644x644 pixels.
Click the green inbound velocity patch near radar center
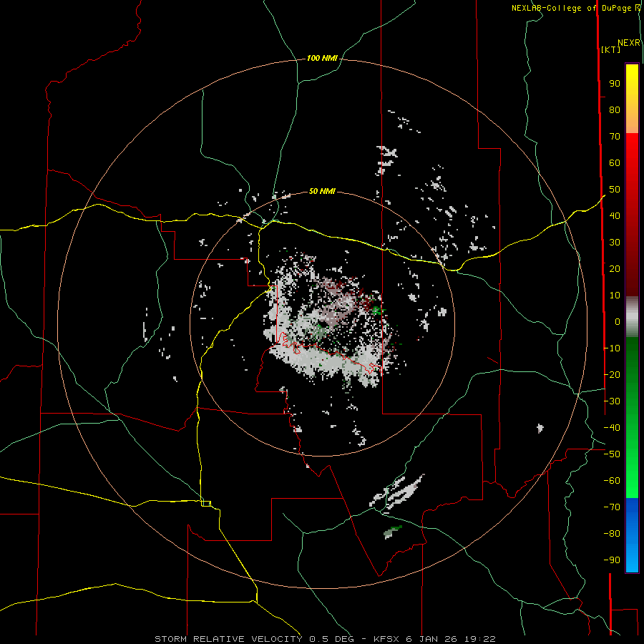pyautogui.click(x=377, y=311)
